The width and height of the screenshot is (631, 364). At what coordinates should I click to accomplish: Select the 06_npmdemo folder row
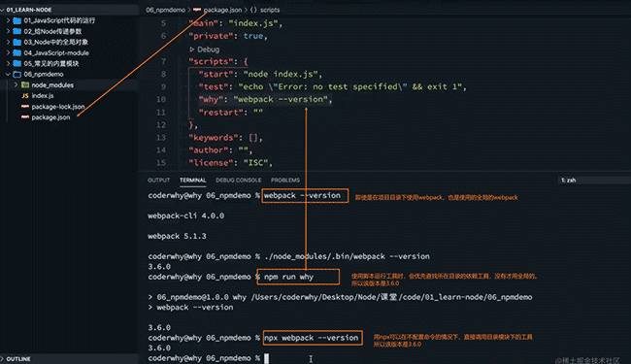(x=68, y=75)
